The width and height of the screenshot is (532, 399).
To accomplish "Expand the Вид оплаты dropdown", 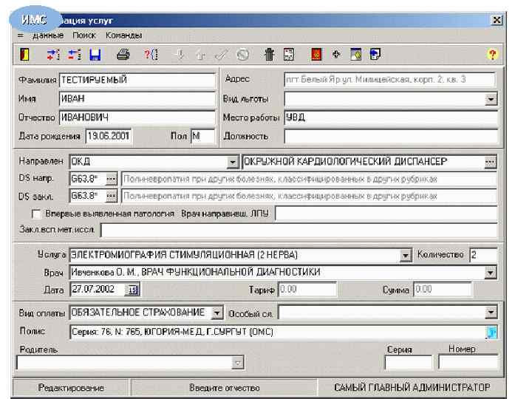I will pyautogui.click(x=216, y=313).
